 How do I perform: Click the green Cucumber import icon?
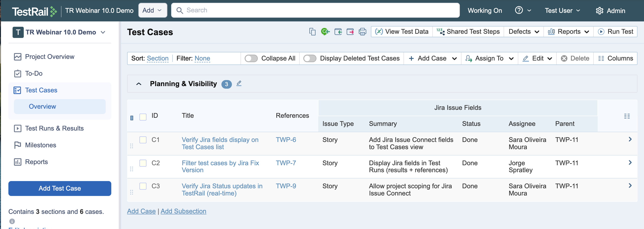[x=325, y=32]
